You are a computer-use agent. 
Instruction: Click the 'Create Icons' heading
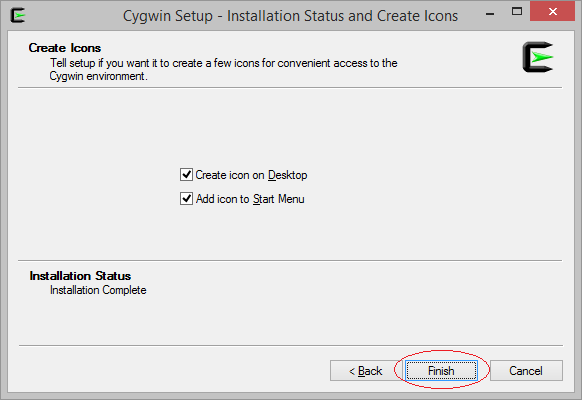(65, 48)
